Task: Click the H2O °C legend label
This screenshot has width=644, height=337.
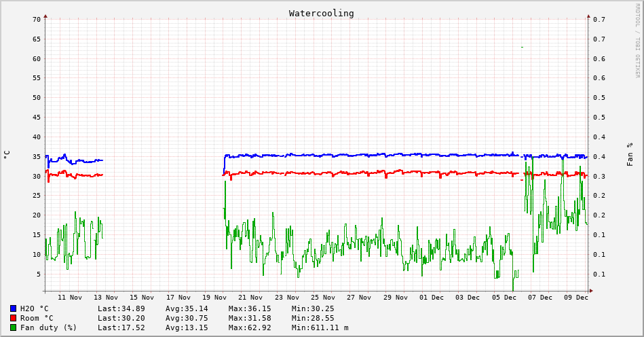Action: click(34, 308)
